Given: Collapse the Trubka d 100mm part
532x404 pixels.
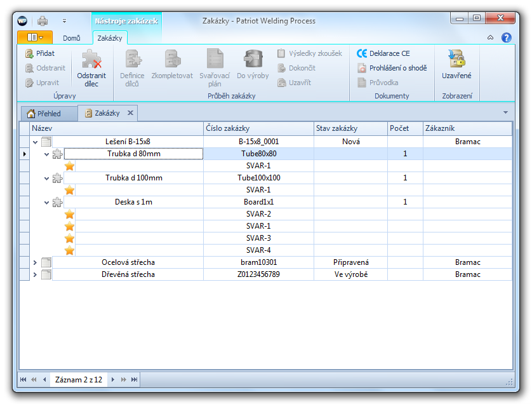Looking at the screenshot, I should pyautogui.click(x=47, y=178).
